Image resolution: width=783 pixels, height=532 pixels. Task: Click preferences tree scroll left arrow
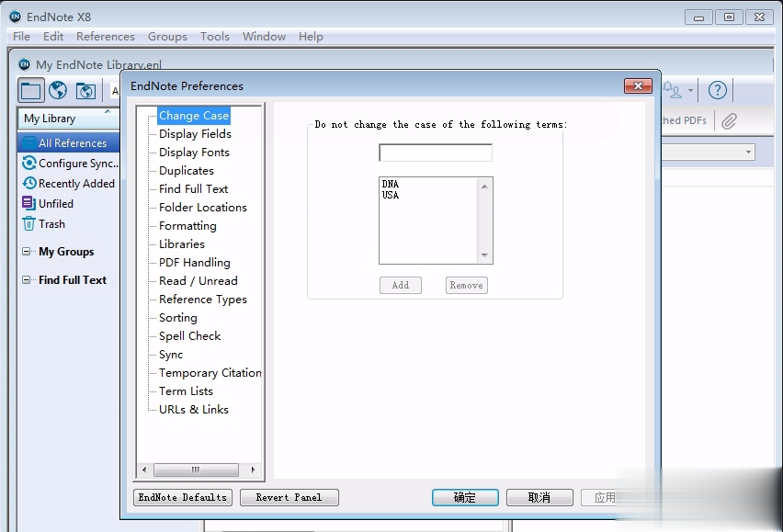(144, 470)
